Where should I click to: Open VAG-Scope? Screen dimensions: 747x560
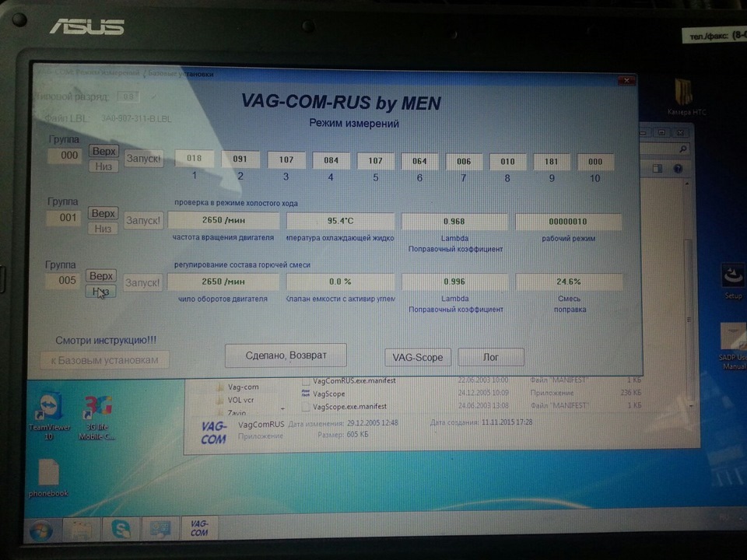[417, 357]
